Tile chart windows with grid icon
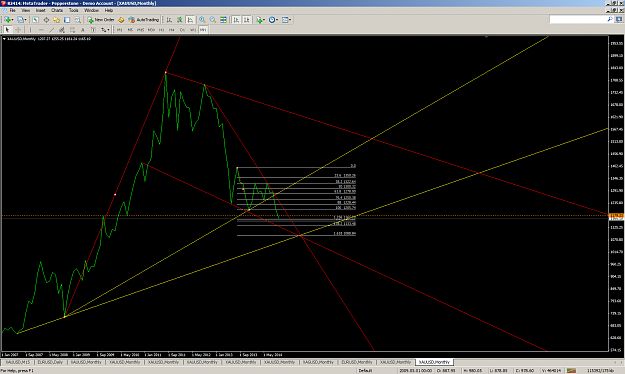The width and height of the screenshot is (625, 374). pos(223,20)
